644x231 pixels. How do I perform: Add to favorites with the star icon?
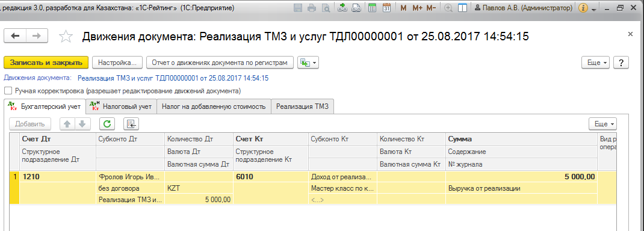point(66,36)
